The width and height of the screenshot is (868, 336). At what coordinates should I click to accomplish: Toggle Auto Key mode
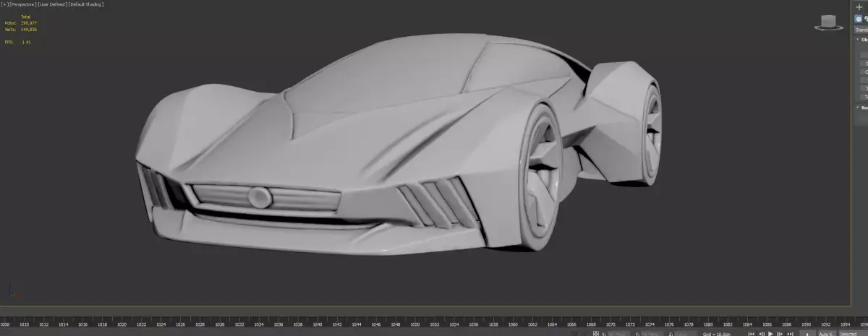point(827,334)
